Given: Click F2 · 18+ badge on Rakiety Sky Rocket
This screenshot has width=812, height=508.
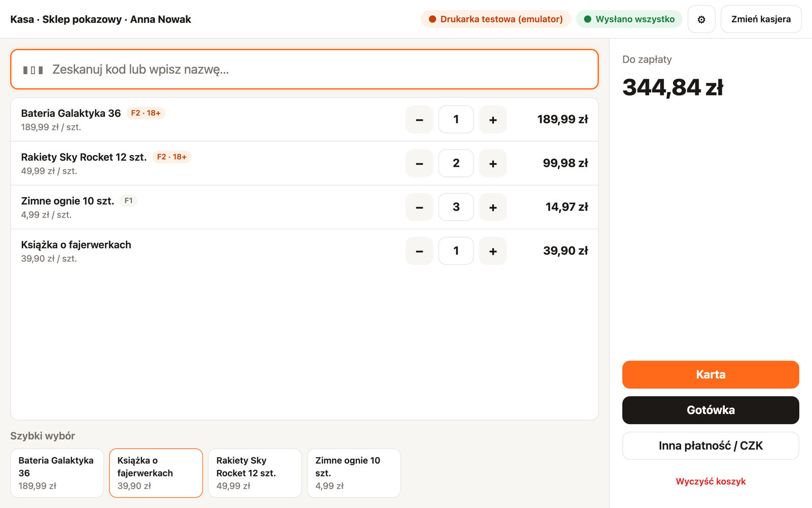Looking at the screenshot, I should pyautogui.click(x=172, y=157).
